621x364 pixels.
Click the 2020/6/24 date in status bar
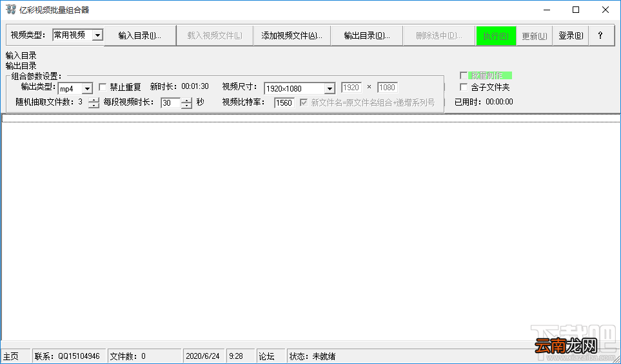[x=204, y=356]
